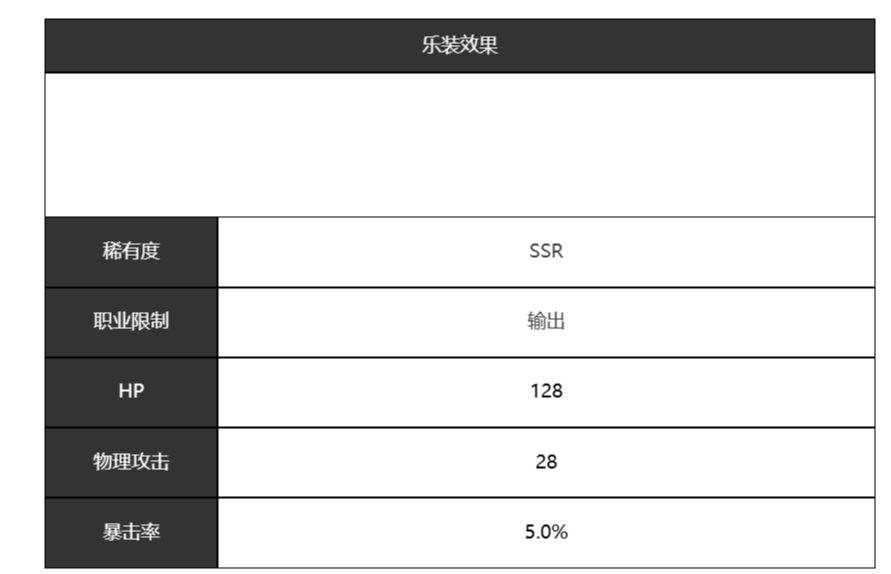Select the 稀有度 row label
Screen dimensions: 891x574
(x=131, y=251)
